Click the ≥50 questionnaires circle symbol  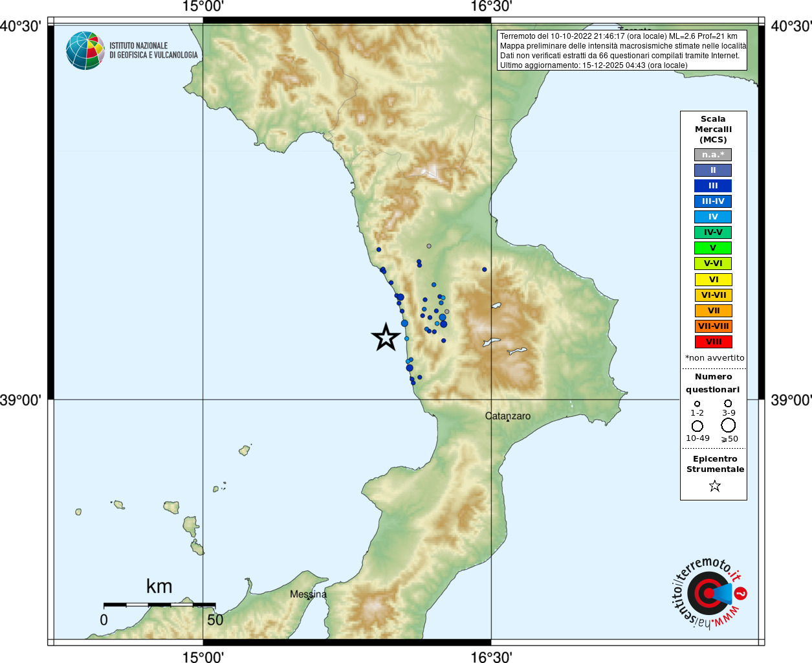pos(729,425)
